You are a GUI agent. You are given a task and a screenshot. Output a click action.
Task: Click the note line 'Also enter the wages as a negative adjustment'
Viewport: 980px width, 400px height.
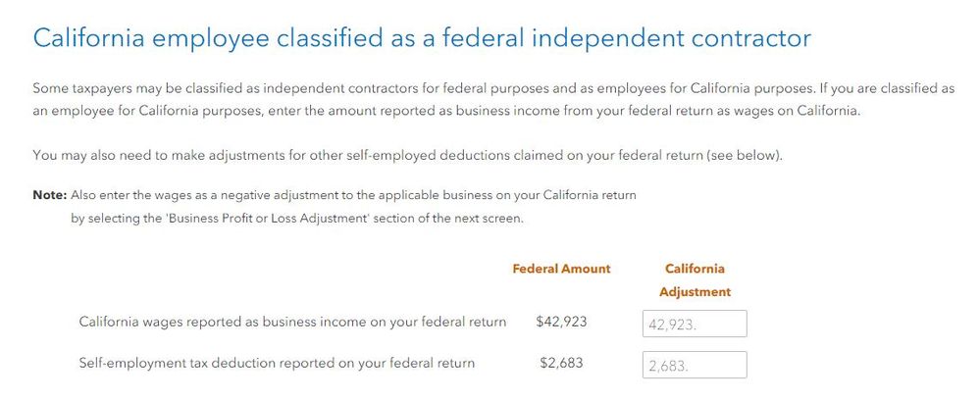point(354,195)
